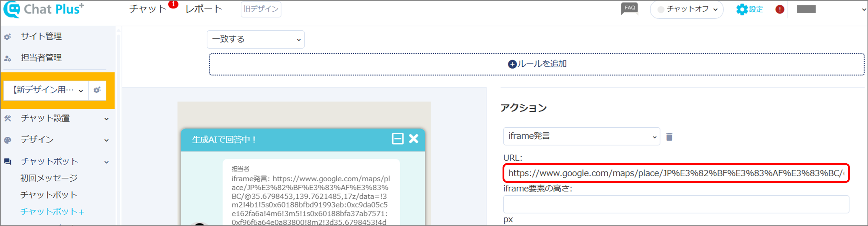The width and height of the screenshot is (868, 226).
Task: Click the red alert exclamation icon
Action: (780, 10)
